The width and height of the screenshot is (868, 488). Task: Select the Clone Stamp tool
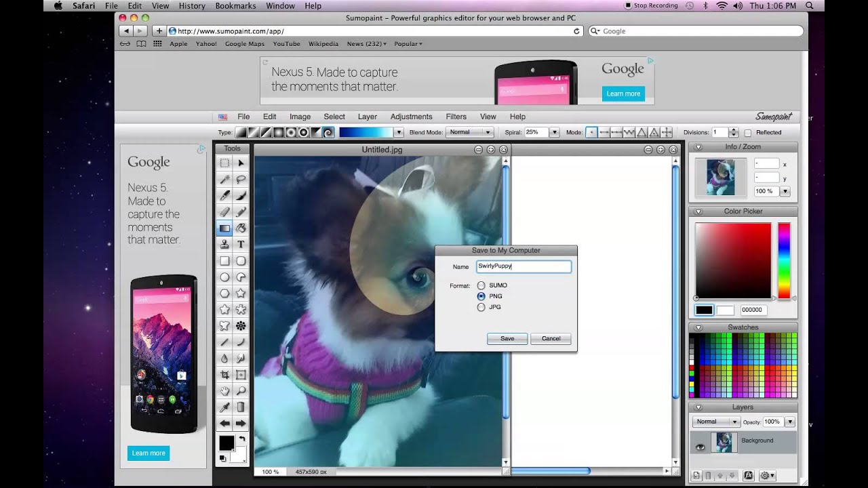coord(224,244)
